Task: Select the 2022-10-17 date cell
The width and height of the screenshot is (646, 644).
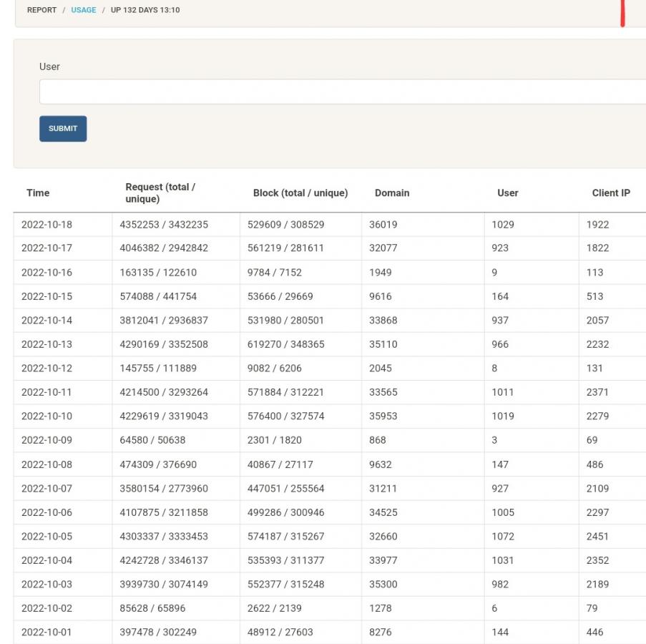Action: [x=47, y=248]
